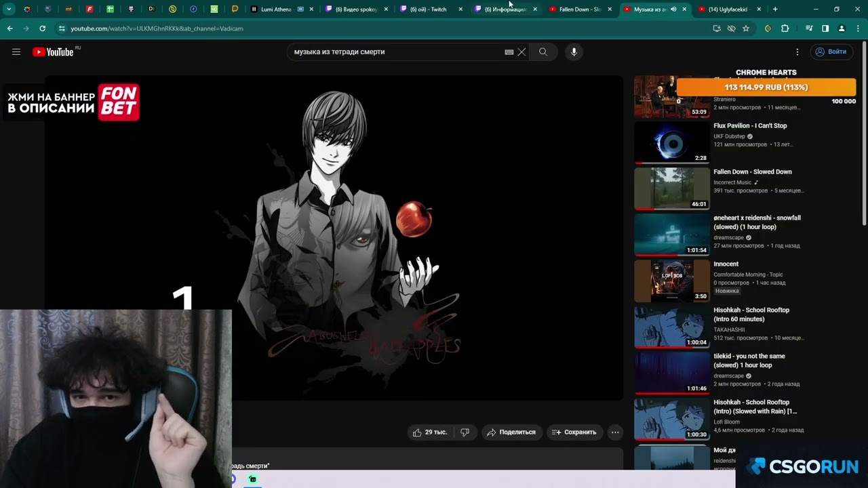This screenshot has width=868, height=488.
Task: Run search with the magnifier button
Action: 543,52
